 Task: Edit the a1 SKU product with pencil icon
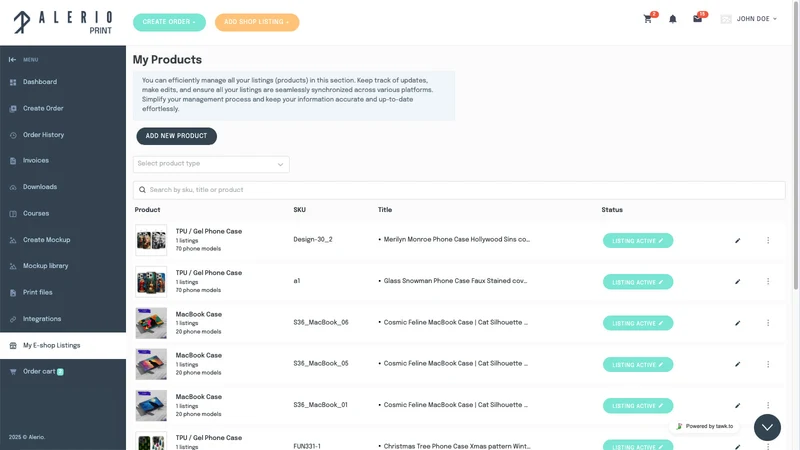tap(737, 282)
